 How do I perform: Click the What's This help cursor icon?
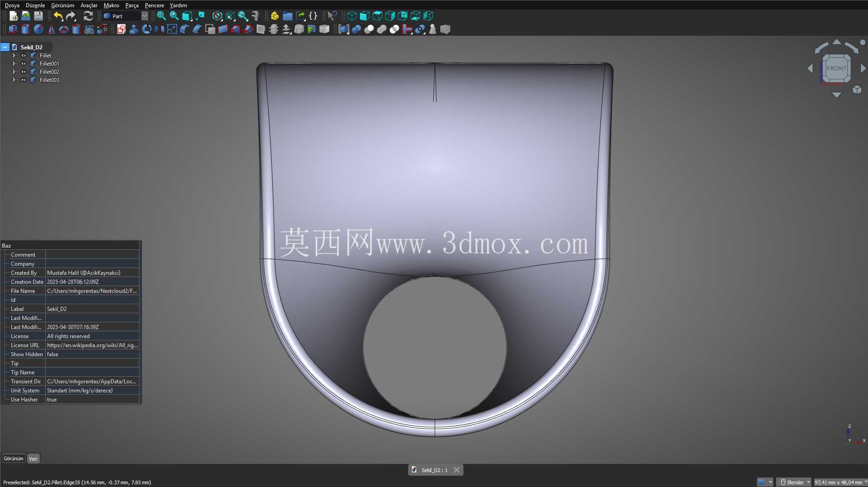coord(332,16)
